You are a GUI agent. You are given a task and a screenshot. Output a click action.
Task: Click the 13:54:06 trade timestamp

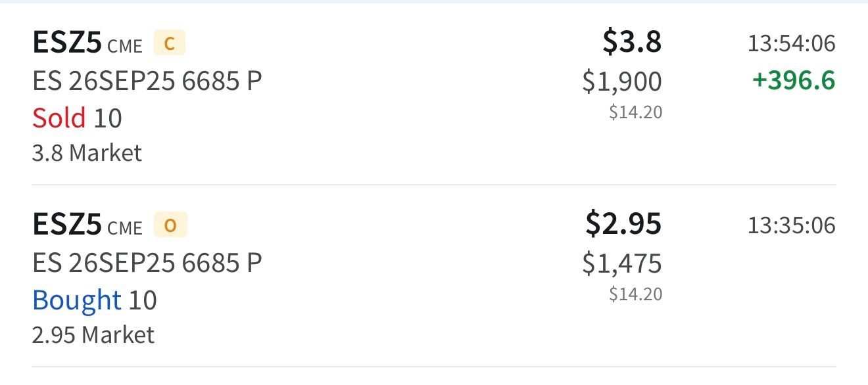[791, 44]
